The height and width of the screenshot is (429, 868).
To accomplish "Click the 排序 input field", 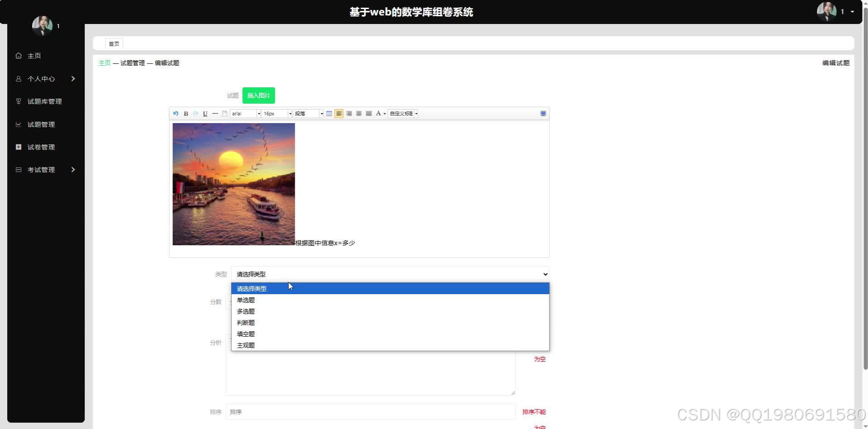I will [371, 412].
